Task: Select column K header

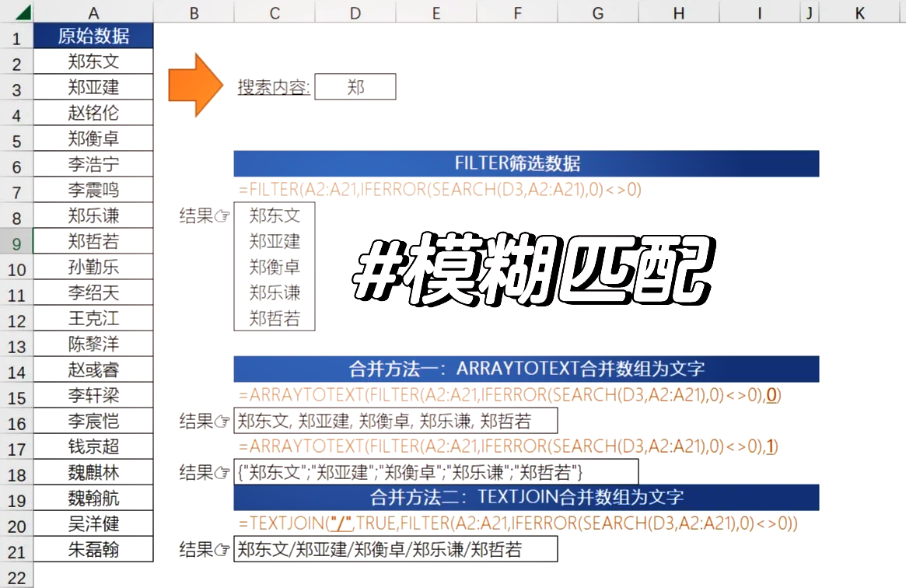Action: point(860,12)
